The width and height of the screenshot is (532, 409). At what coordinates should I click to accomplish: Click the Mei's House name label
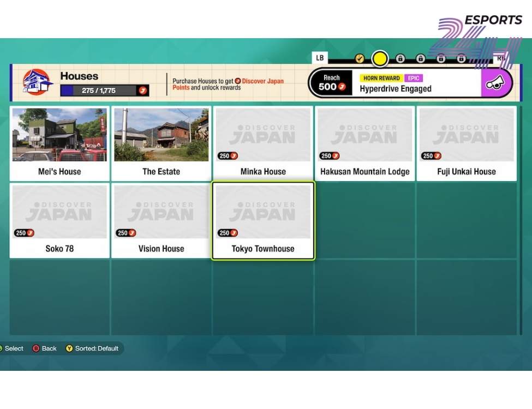tap(59, 172)
